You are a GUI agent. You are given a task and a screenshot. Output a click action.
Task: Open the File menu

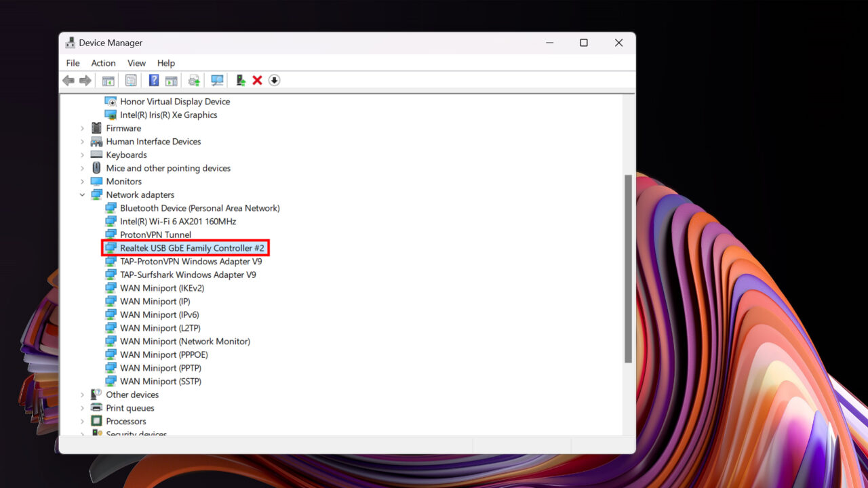pos(73,62)
